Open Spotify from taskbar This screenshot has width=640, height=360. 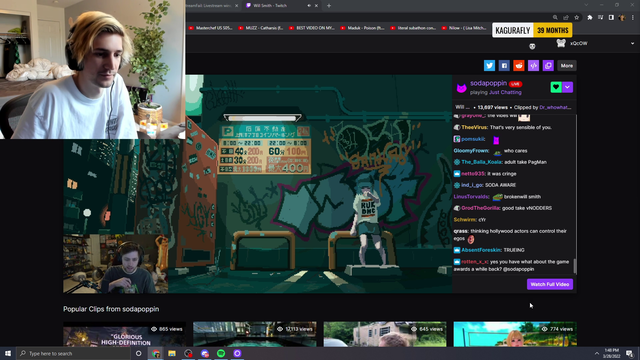coord(221,353)
